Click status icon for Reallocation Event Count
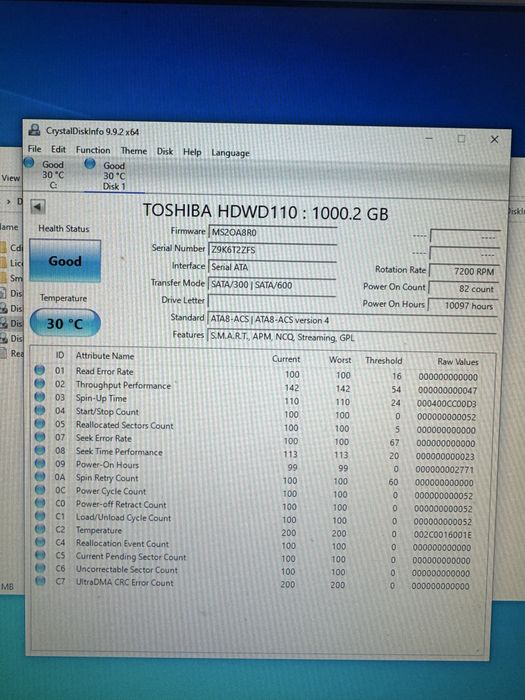The image size is (525, 700). coord(40,542)
